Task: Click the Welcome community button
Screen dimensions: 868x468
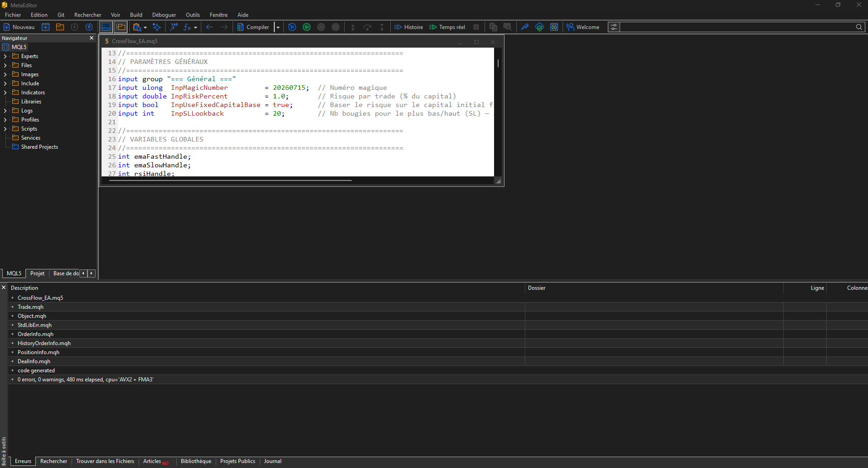Action: point(583,27)
